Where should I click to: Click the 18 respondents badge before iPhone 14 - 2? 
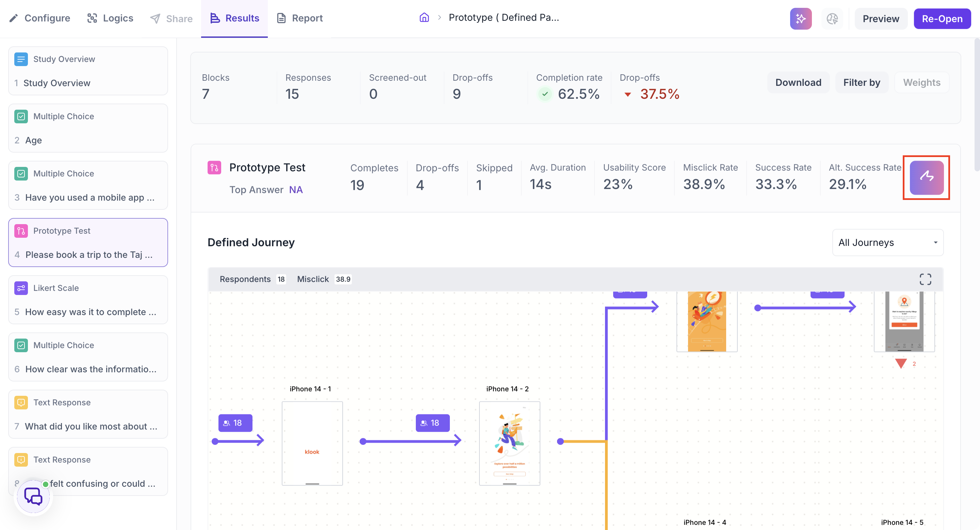click(432, 423)
